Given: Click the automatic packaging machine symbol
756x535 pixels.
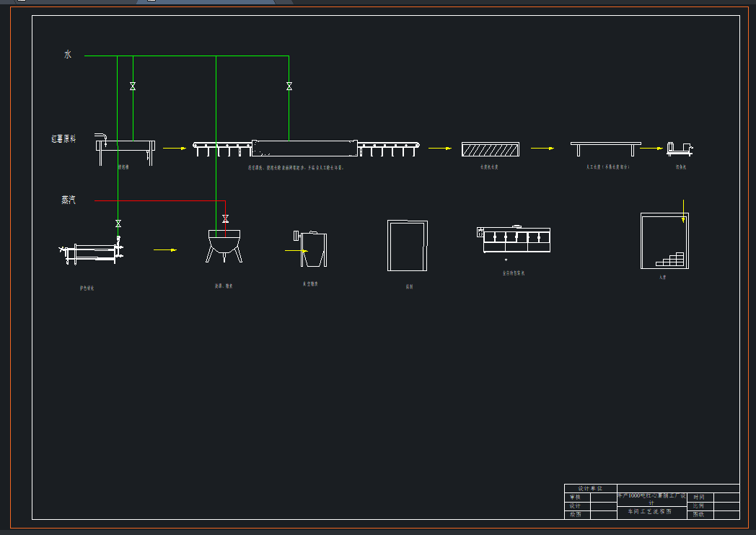Looking at the screenshot, I should [x=514, y=239].
